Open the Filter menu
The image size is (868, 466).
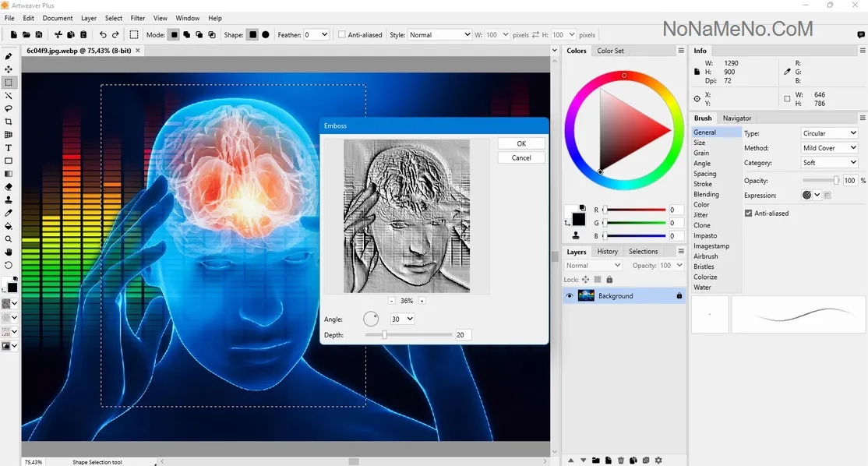[137, 18]
